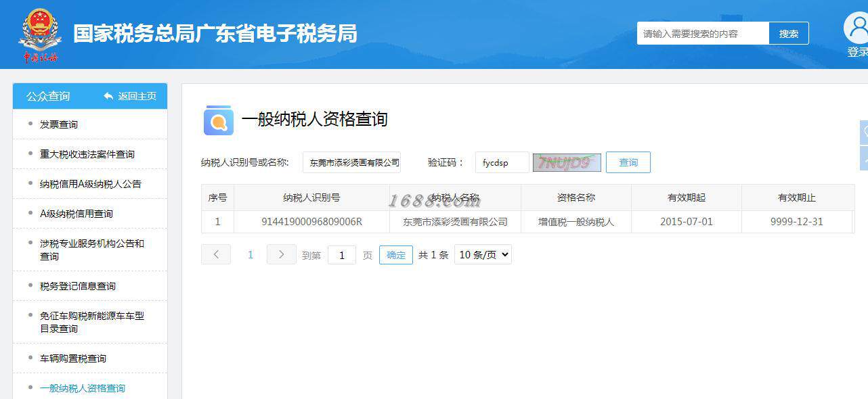868x399 pixels.
Task: Click taxpayer ID 91441900096809006R cell
Action: 311,221
